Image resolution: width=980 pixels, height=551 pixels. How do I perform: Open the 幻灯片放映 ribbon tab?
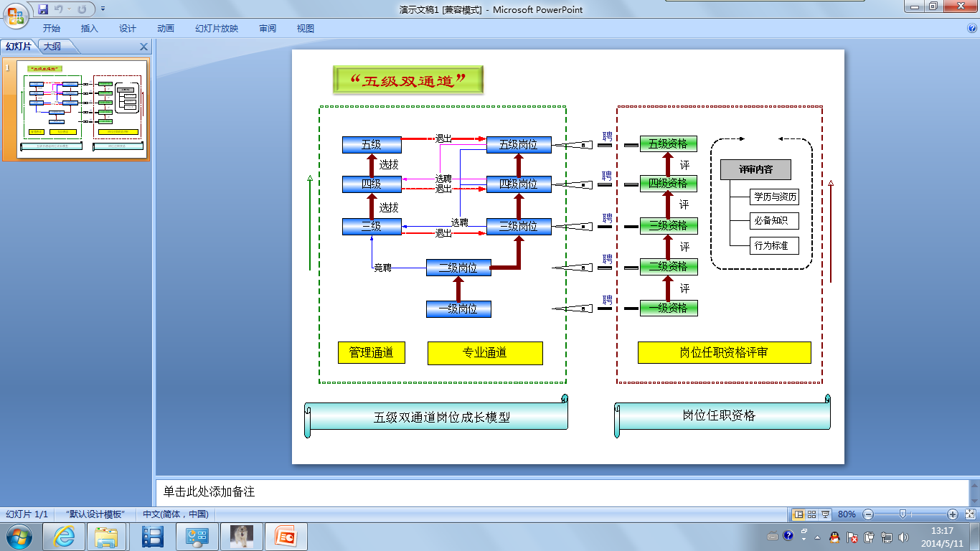217,29
